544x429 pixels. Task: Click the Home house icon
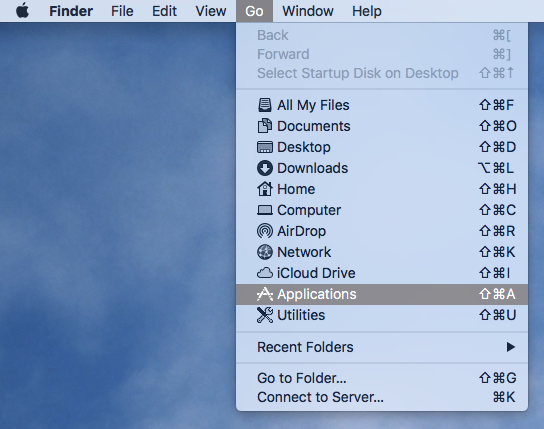tap(265, 189)
